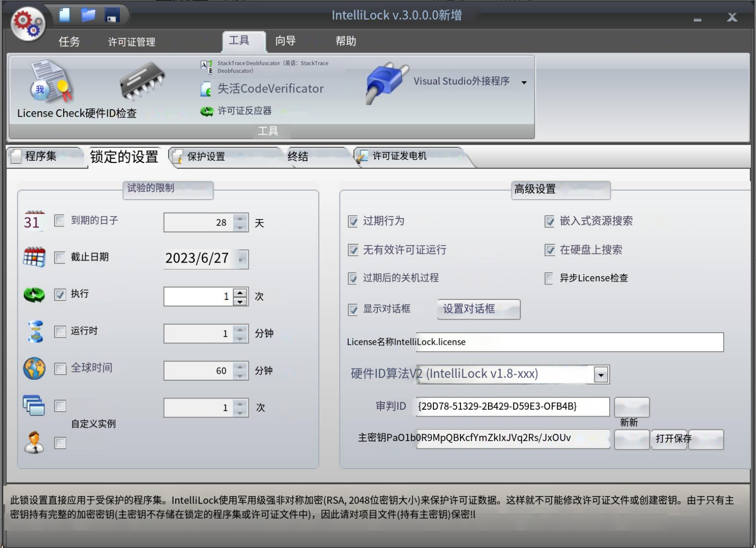The image size is (756, 548).
Task: Toggle the 无有效许可证运行 checkbox
Action: point(353,250)
